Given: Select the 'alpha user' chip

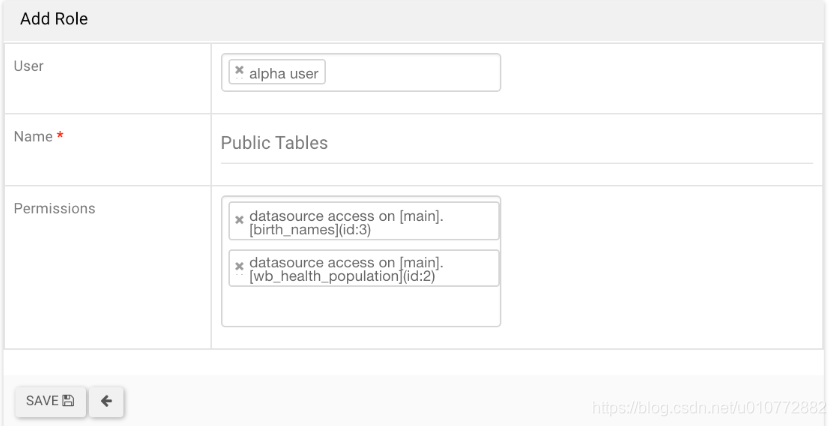Looking at the screenshot, I should pos(284,73).
